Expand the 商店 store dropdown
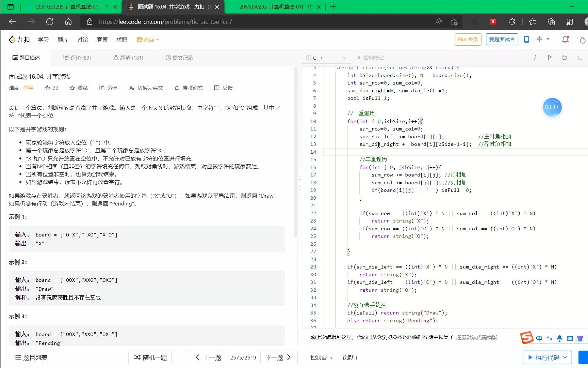This screenshot has width=588, height=368. click(x=148, y=40)
